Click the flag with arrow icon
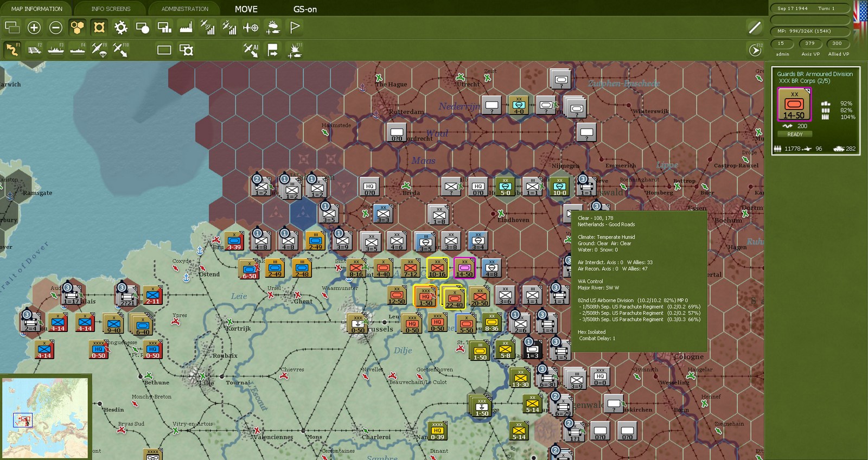The width and height of the screenshot is (868, 460). click(x=272, y=50)
